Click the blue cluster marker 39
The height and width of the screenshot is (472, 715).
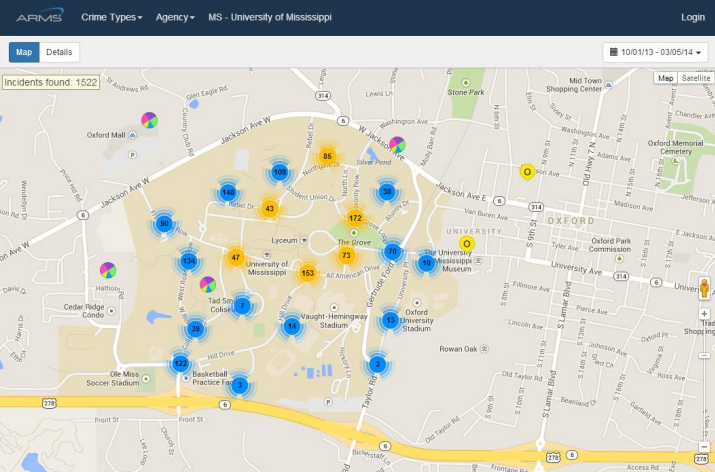click(x=196, y=328)
